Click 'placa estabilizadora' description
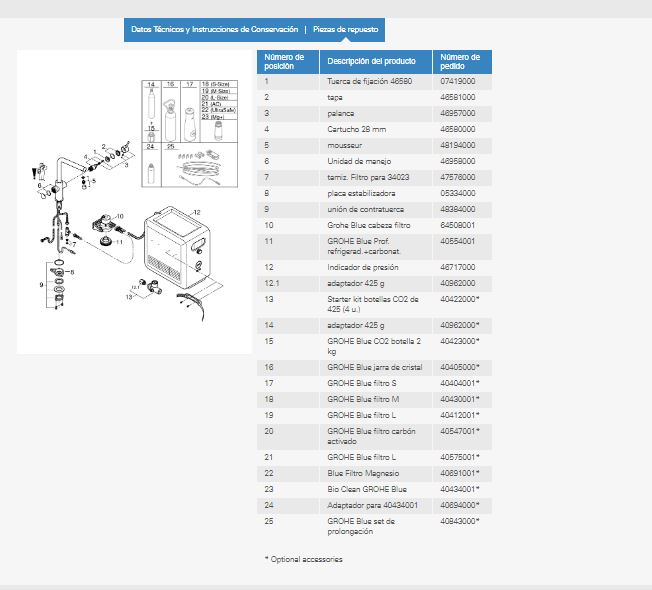The width and height of the screenshot is (652, 590). pos(361,194)
